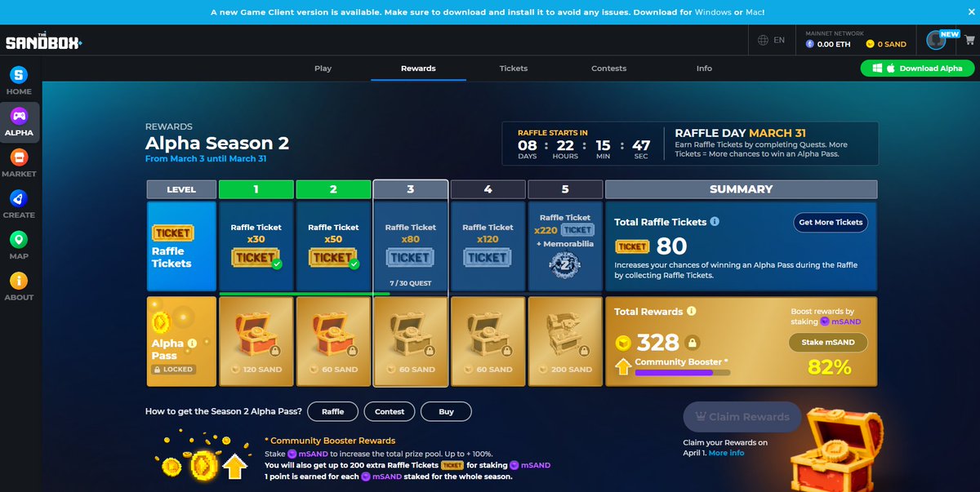The width and height of the screenshot is (980, 492).
Task: Click the 7 / 30 QUEST label
Action: [x=410, y=284]
